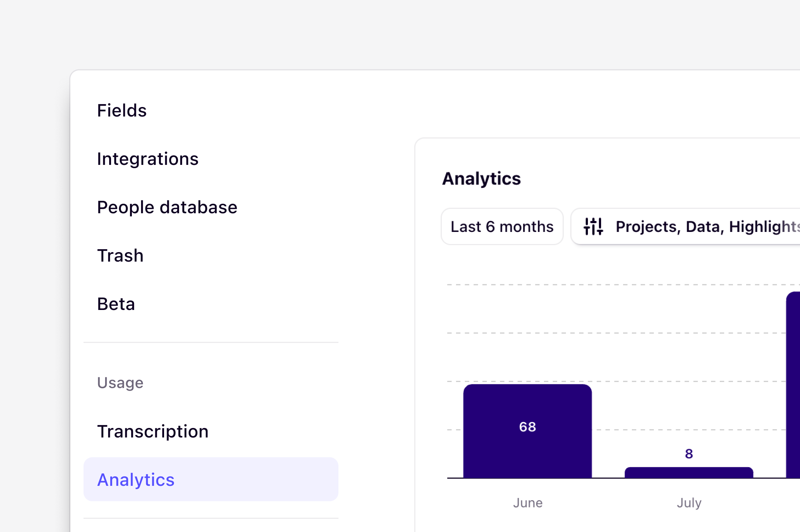
Task: Open the Transcription usage page
Action: tap(153, 431)
